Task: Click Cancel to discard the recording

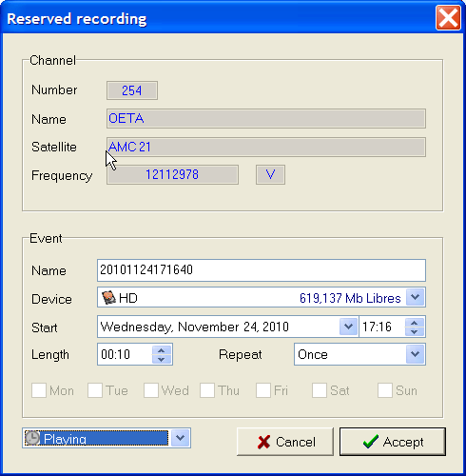Action: [x=285, y=442]
